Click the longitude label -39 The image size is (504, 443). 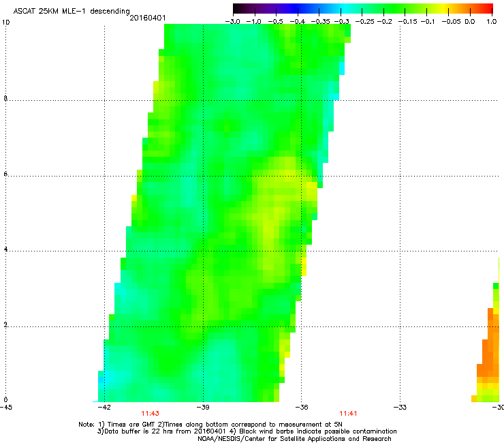(x=203, y=408)
